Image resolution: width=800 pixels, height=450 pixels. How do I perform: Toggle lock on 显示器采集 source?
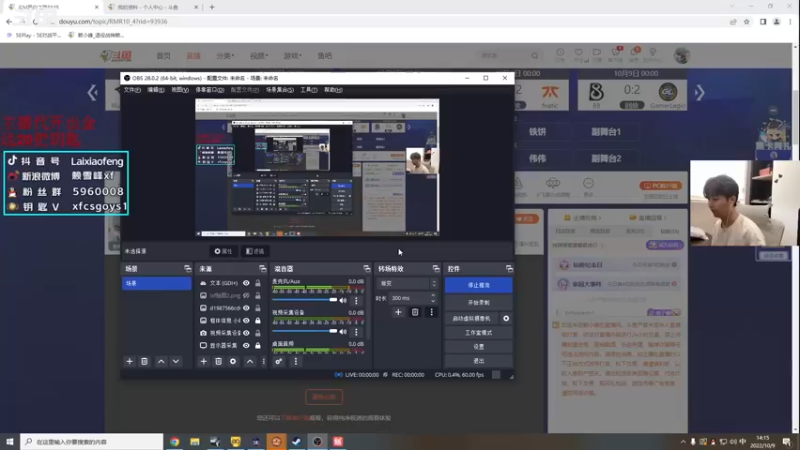258,345
